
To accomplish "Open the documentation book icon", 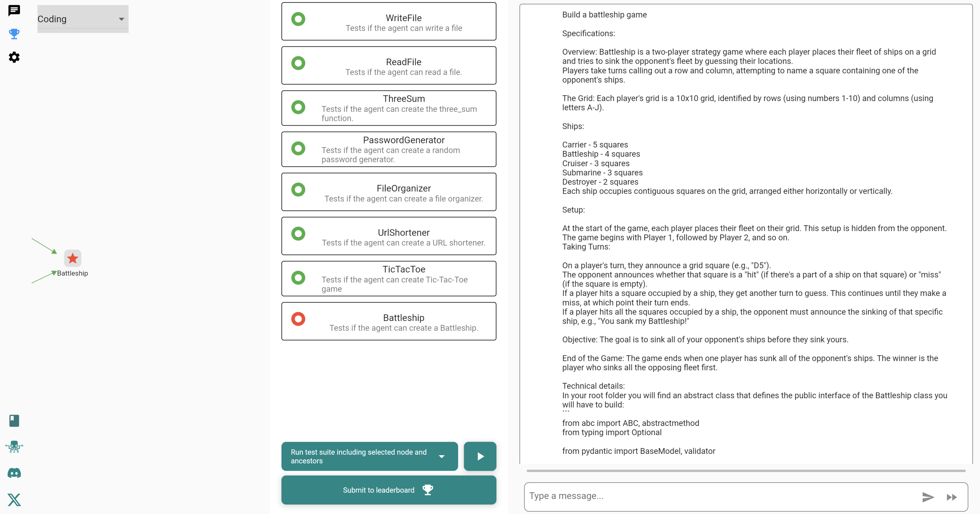I will [14, 420].
